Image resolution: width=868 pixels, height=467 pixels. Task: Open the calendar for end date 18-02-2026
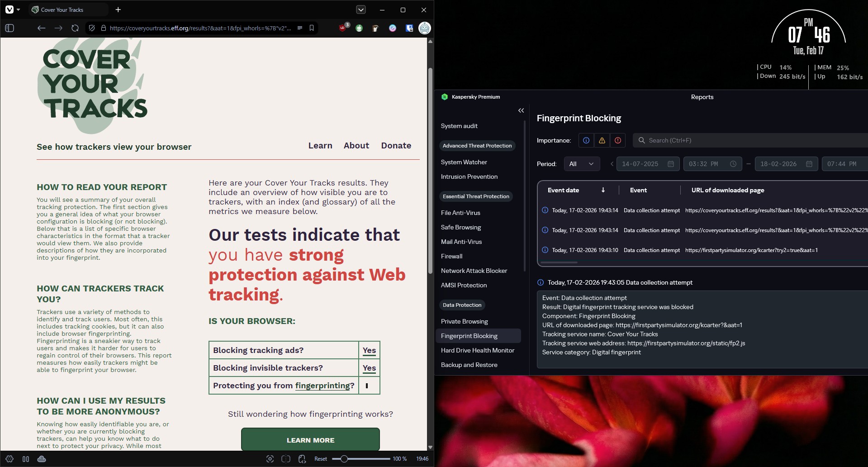(809, 164)
